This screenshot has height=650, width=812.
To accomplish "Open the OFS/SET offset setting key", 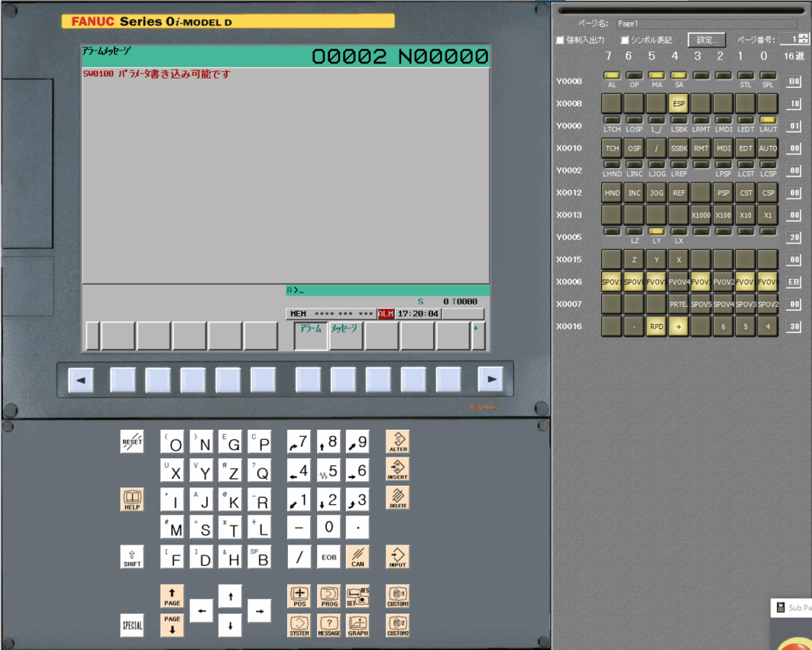I will (358, 596).
